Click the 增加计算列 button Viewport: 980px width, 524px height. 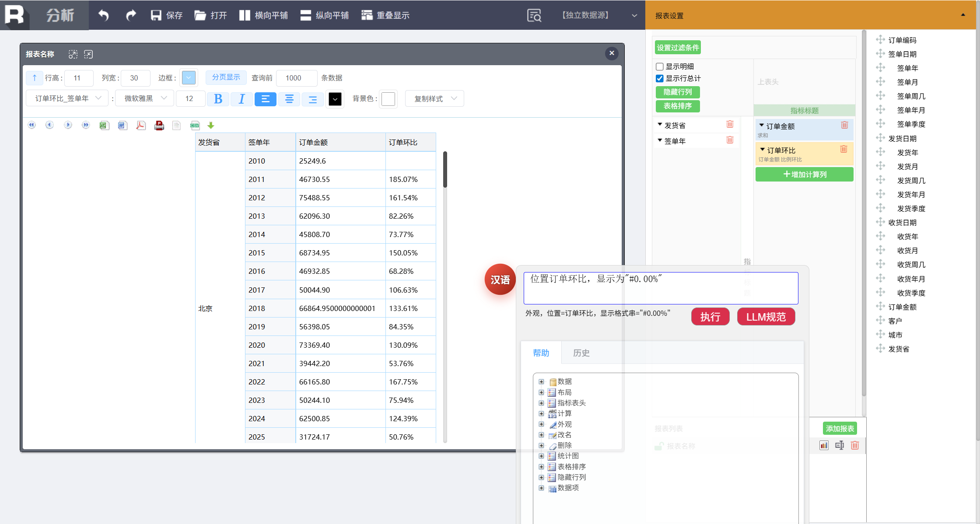(x=804, y=175)
